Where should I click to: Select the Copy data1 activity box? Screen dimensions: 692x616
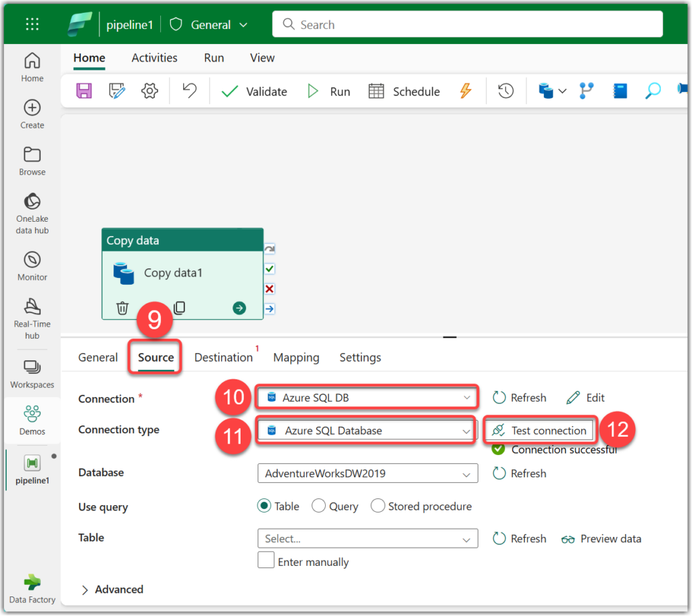click(182, 273)
